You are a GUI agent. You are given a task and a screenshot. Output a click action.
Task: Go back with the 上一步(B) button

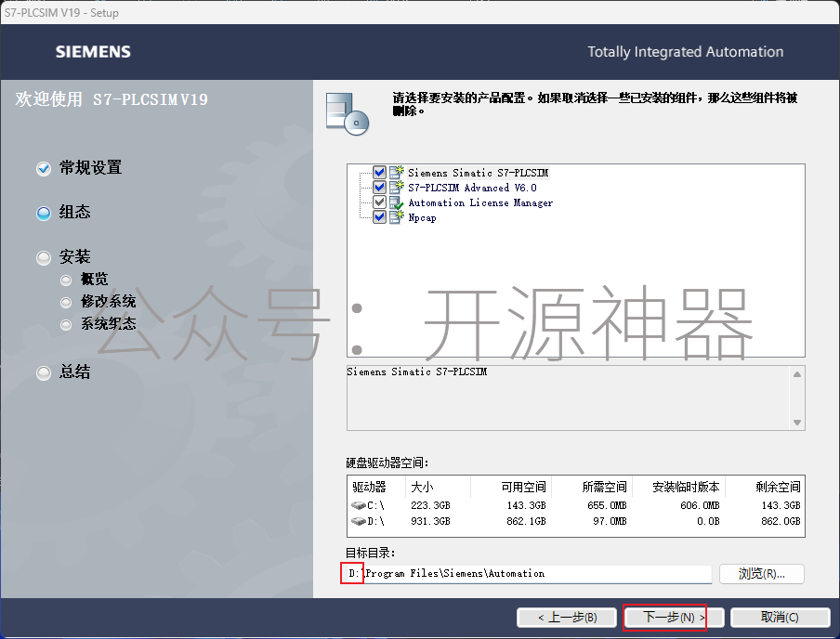(x=568, y=617)
